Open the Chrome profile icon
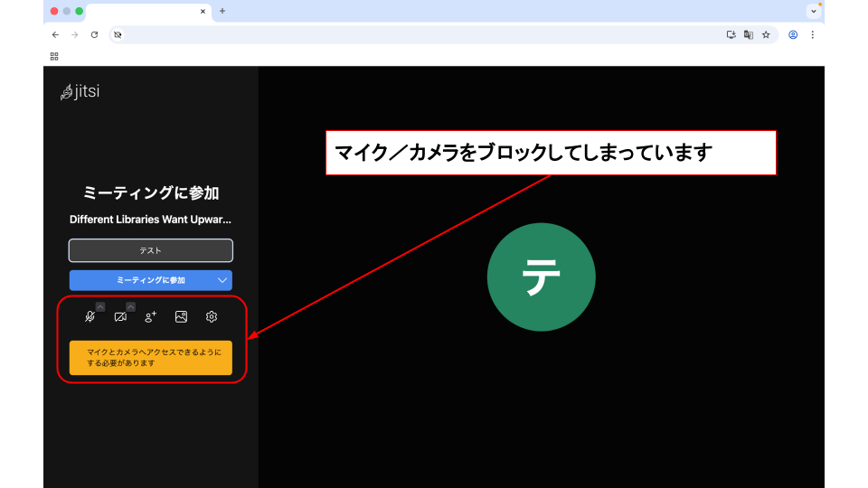 (x=793, y=34)
